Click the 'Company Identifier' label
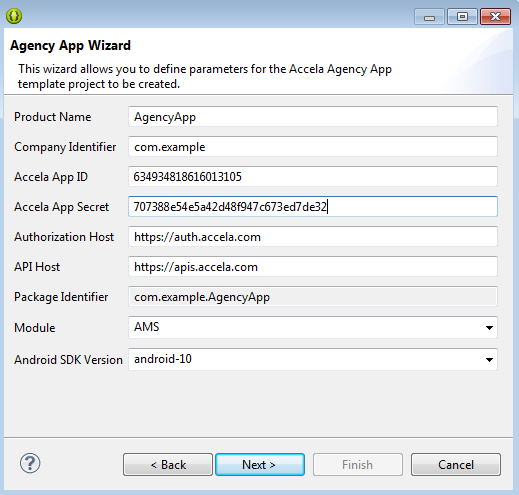Screen dimensions: 519x495 pyautogui.click(x=65, y=147)
